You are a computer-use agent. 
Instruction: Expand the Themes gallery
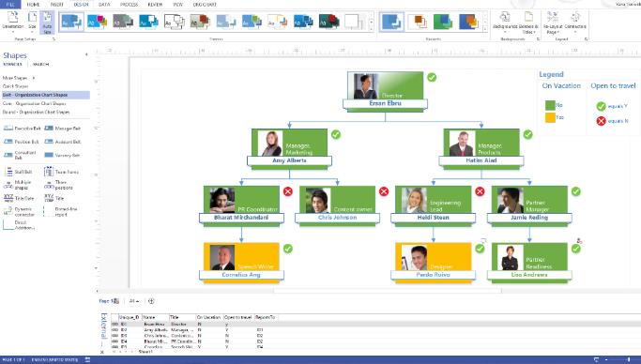(372, 28)
